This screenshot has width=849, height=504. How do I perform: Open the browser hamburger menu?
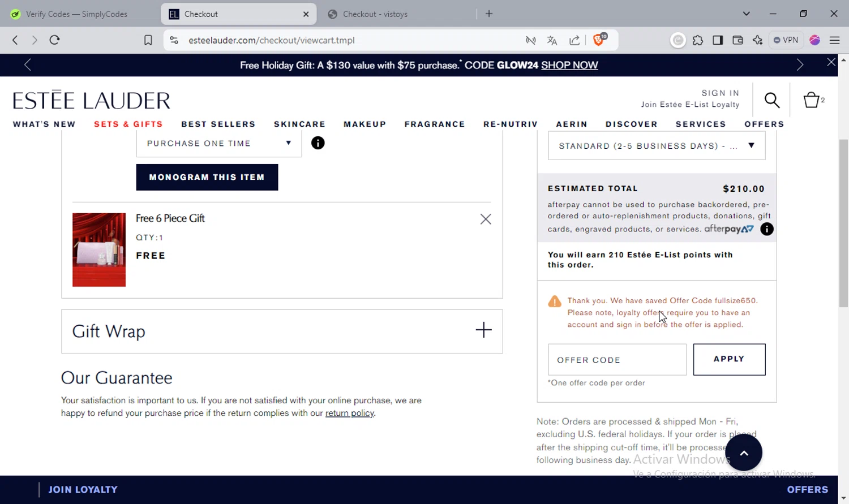[834, 40]
